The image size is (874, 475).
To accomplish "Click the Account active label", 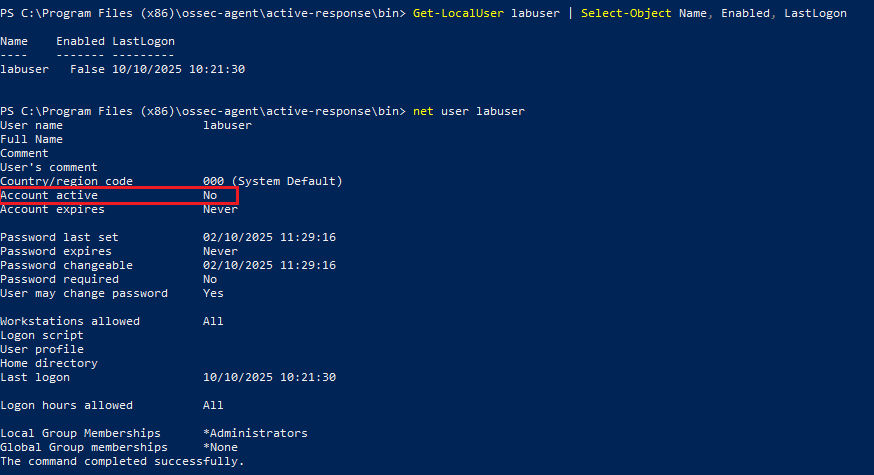I will 49,195.
